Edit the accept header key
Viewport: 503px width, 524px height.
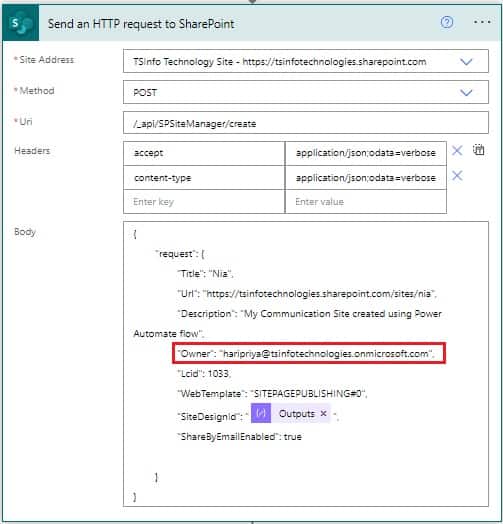pyautogui.click(x=204, y=153)
